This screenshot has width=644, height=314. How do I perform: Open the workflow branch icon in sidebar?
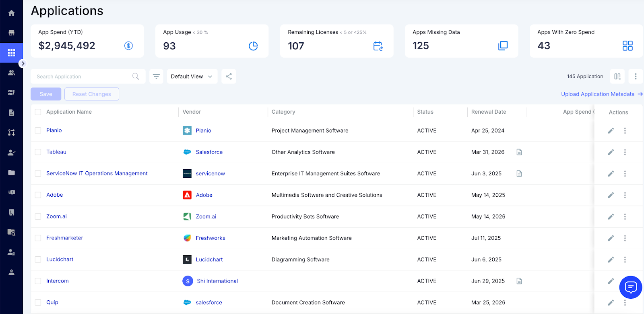[x=11, y=132]
